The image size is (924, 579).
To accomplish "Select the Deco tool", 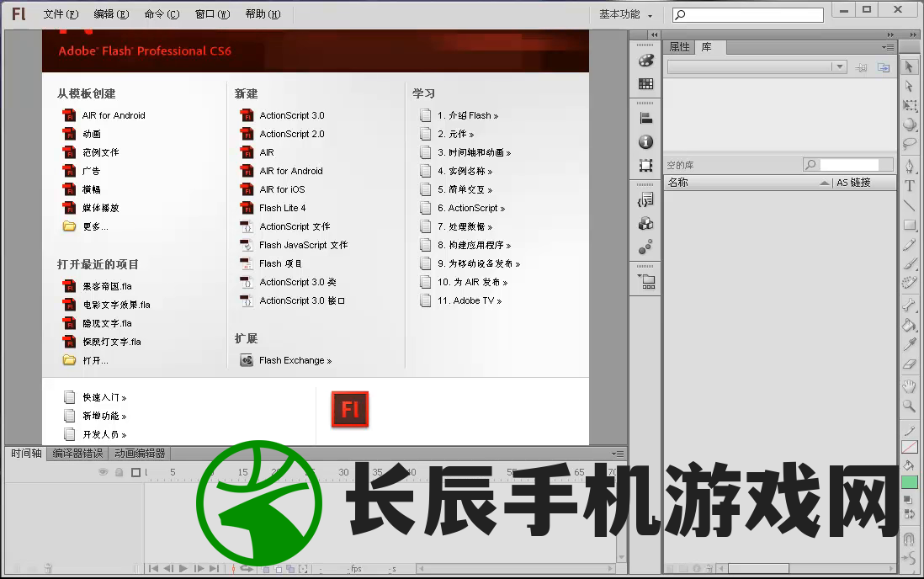I will 909,283.
